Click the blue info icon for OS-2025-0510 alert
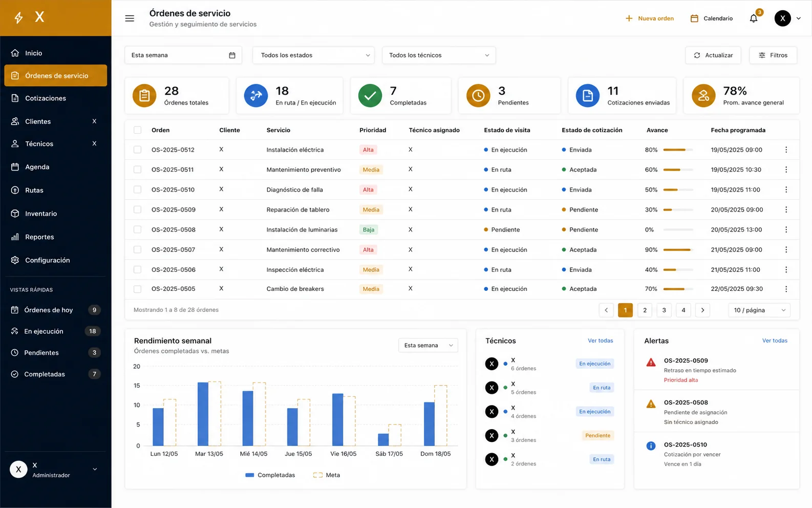 (651, 446)
